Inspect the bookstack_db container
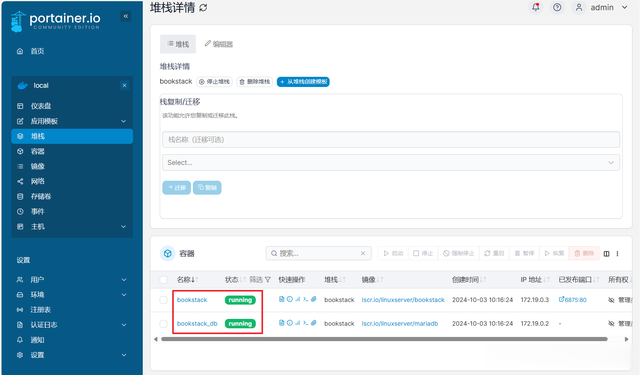This screenshot has height=375, width=640. 289,323
